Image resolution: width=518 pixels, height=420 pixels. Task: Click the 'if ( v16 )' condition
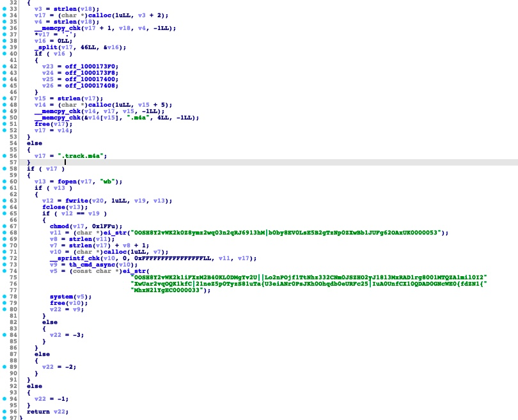53,54
